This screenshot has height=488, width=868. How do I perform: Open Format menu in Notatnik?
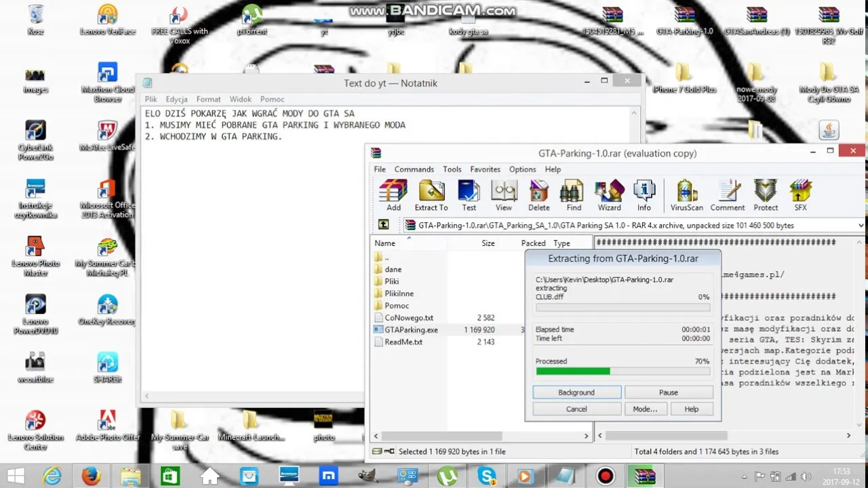click(209, 99)
